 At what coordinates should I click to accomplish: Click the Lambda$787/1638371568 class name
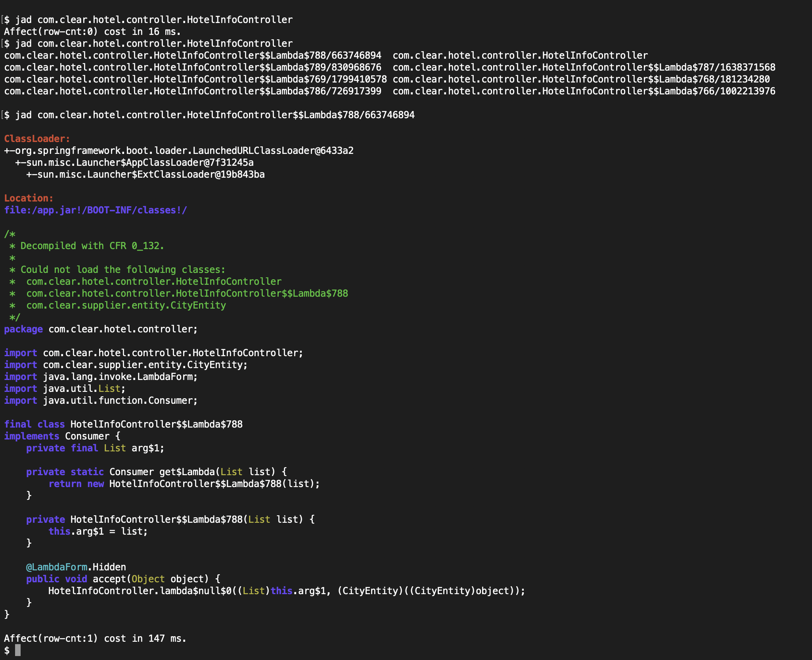coord(584,67)
